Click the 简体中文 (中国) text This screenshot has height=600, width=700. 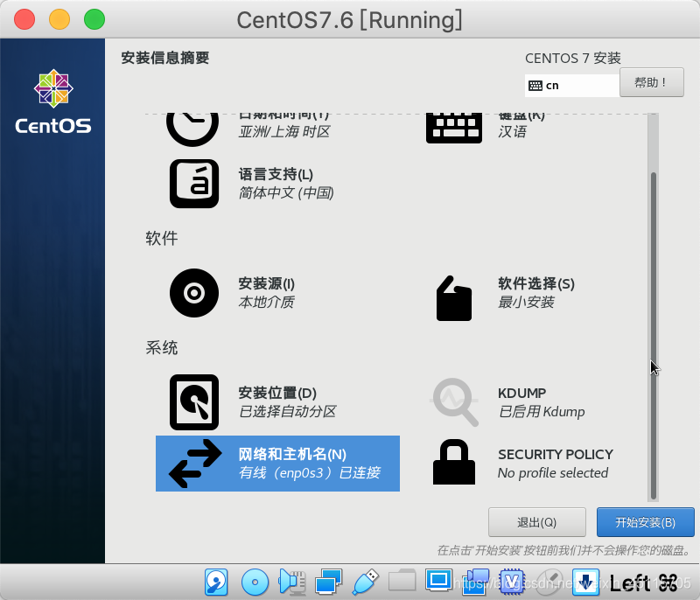(287, 193)
